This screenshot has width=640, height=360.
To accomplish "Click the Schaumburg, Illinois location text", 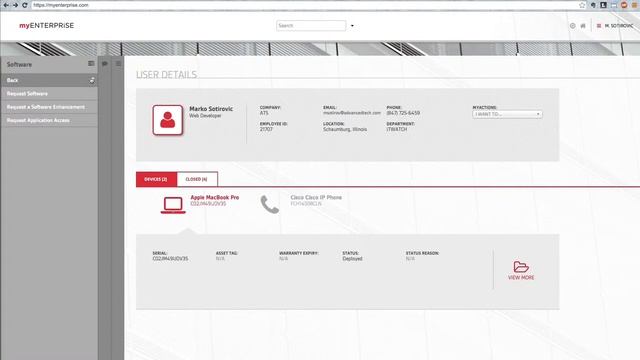I will click(345, 129).
